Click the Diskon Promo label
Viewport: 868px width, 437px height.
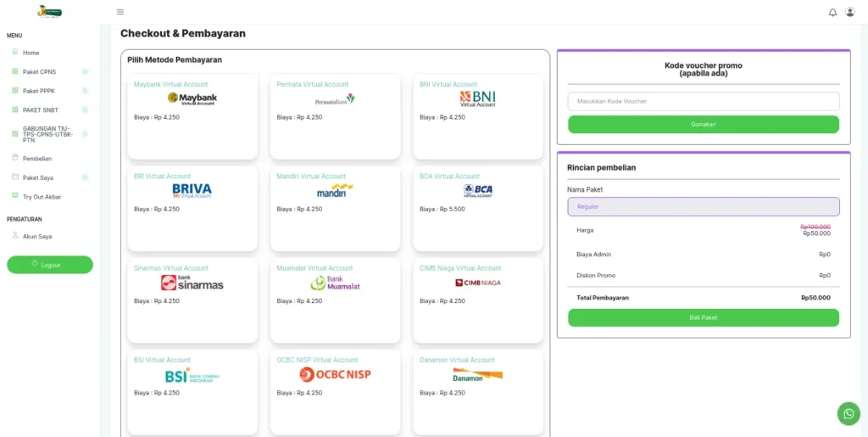pos(596,275)
